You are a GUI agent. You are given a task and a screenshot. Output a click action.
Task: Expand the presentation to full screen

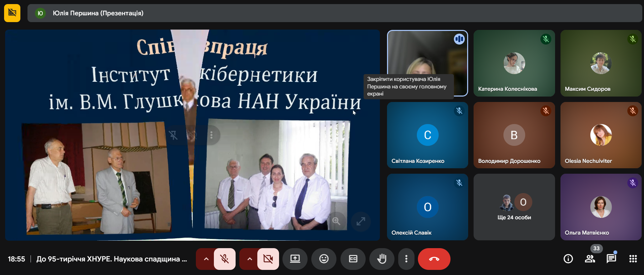[x=361, y=222]
